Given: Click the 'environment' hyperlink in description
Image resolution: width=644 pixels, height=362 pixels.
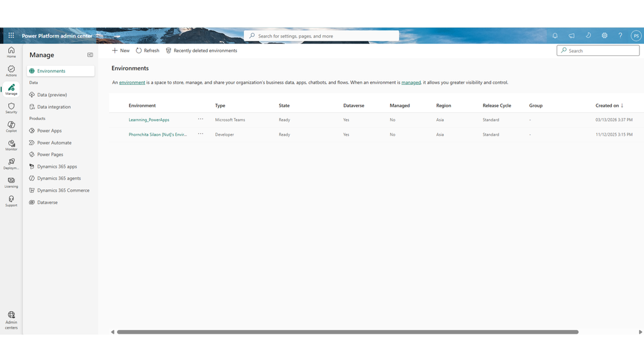Looking at the screenshot, I should tap(132, 82).
